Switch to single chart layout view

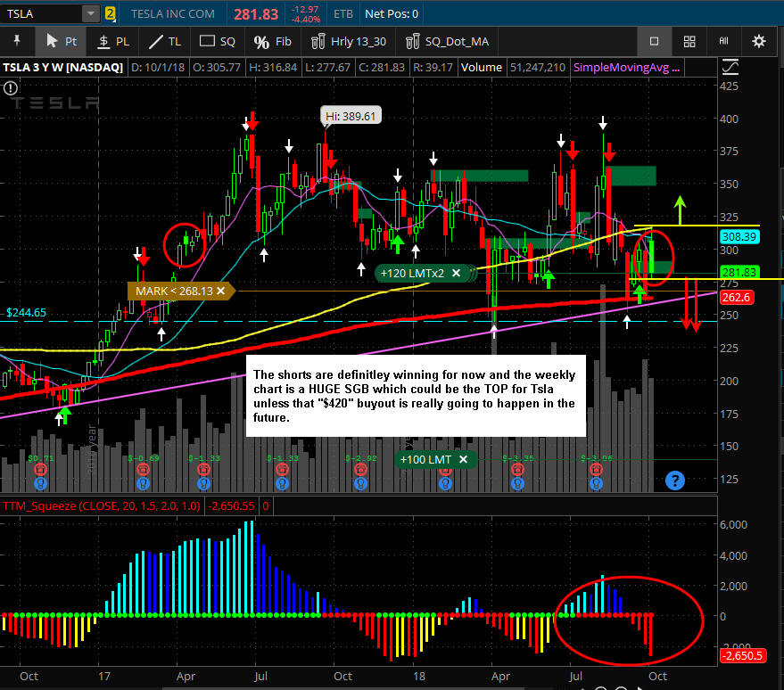point(654,41)
